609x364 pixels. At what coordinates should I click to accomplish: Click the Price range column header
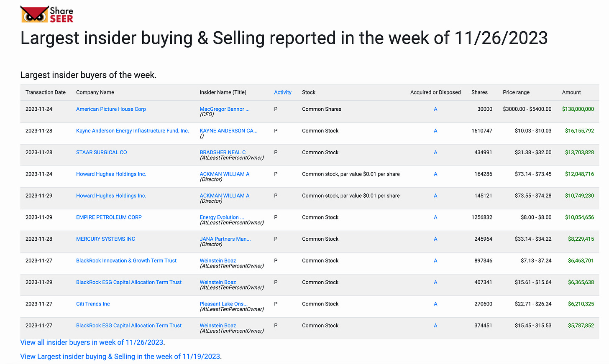[516, 92]
